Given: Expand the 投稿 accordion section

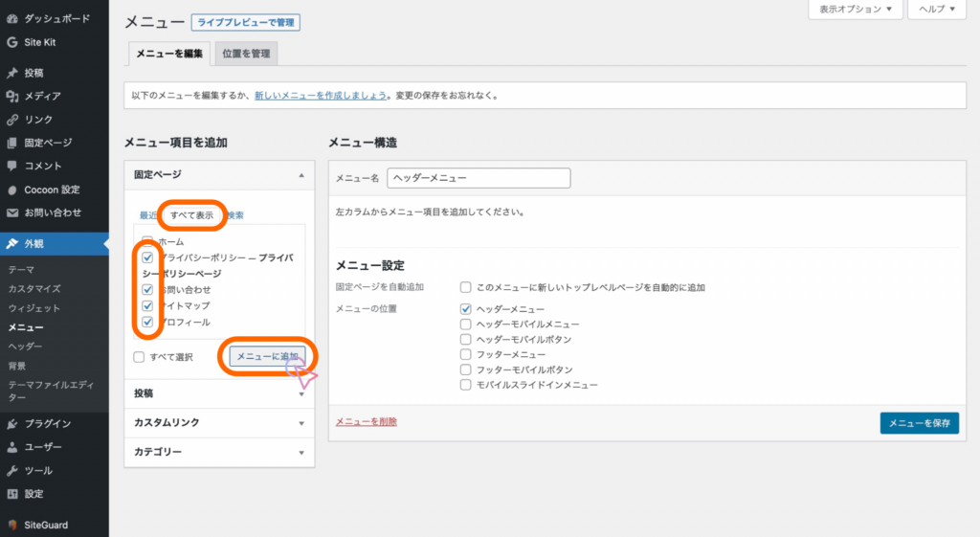Looking at the screenshot, I should pos(219,393).
